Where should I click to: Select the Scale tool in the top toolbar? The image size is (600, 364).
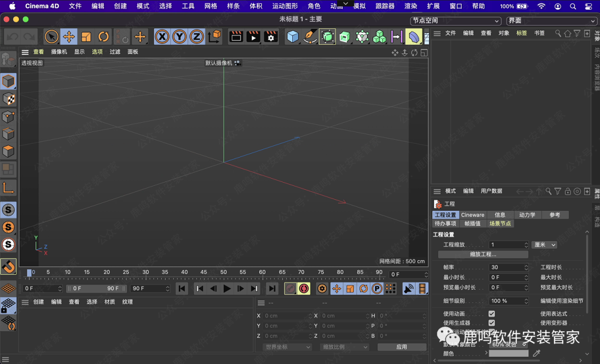coord(86,37)
